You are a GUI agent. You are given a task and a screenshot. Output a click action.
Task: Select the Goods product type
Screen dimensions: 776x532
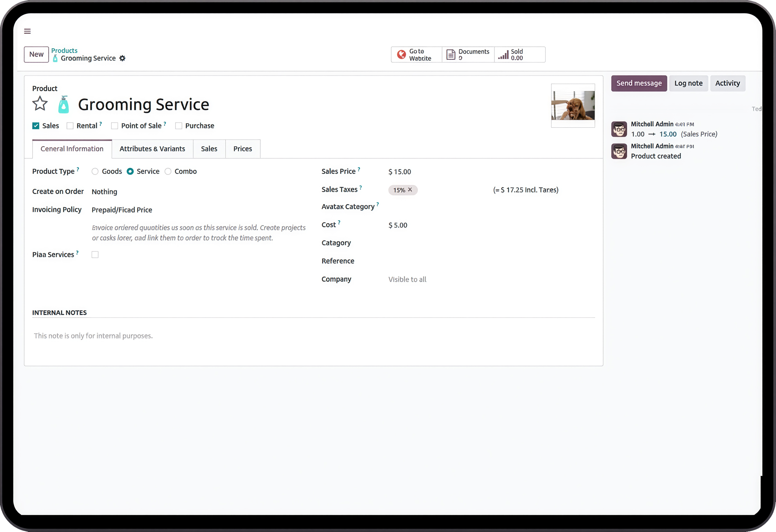(95, 171)
